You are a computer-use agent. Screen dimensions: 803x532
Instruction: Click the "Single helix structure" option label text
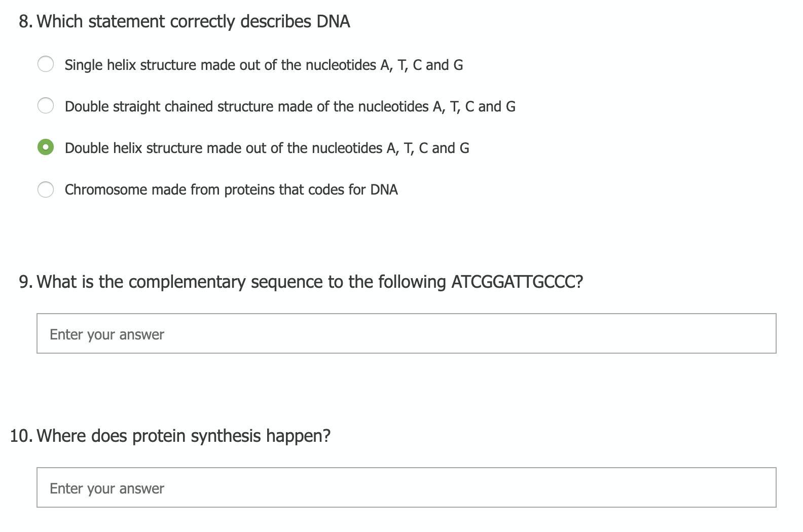click(263, 65)
